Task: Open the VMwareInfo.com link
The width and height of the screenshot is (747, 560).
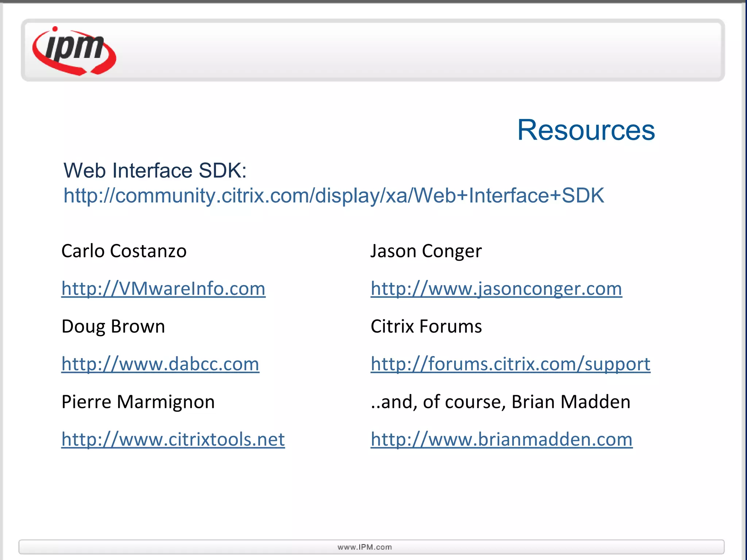Action: pos(163,289)
